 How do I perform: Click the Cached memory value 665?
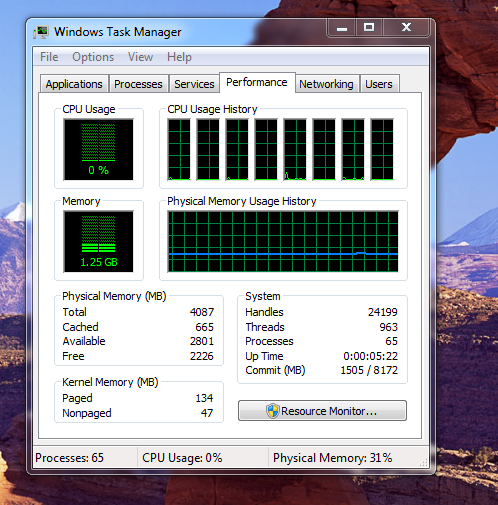pyautogui.click(x=204, y=327)
